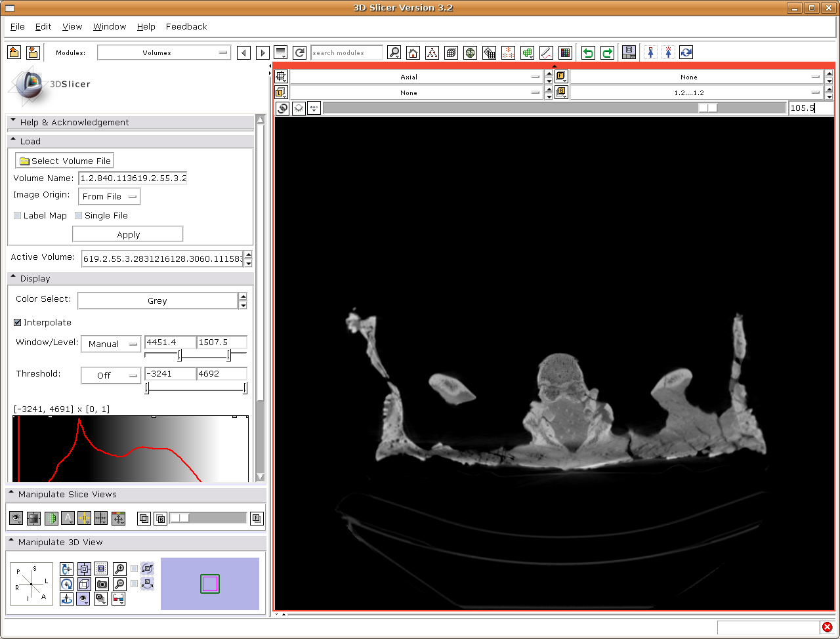Collapse the Load panel
This screenshot has height=639, width=840.
click(x=130, y=141)
